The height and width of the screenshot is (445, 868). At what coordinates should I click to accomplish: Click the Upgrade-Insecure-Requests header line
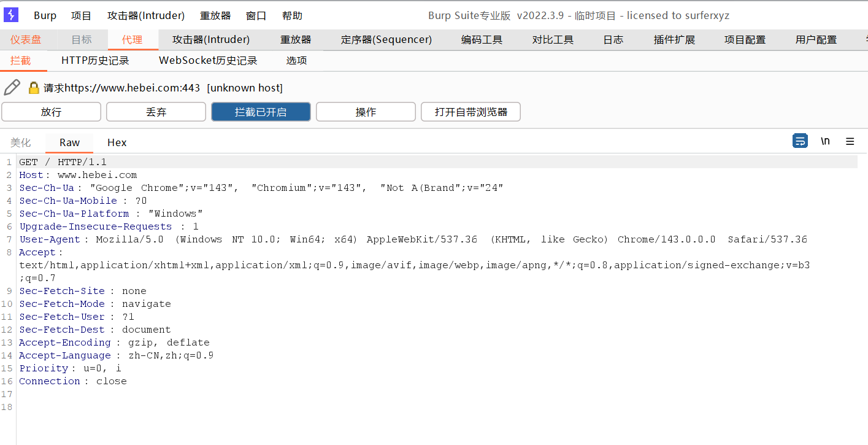pyautogui.click(x=109, y=226)
